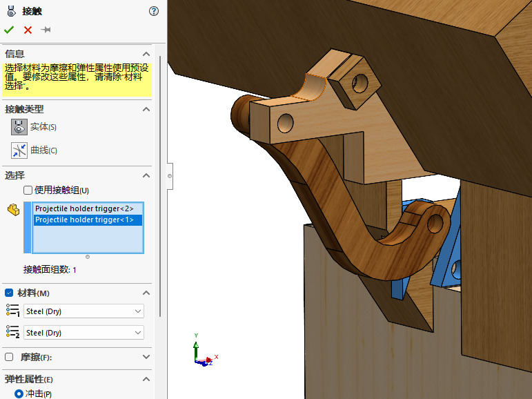Click the green checkmark to accept contact

tap(9, 30)
